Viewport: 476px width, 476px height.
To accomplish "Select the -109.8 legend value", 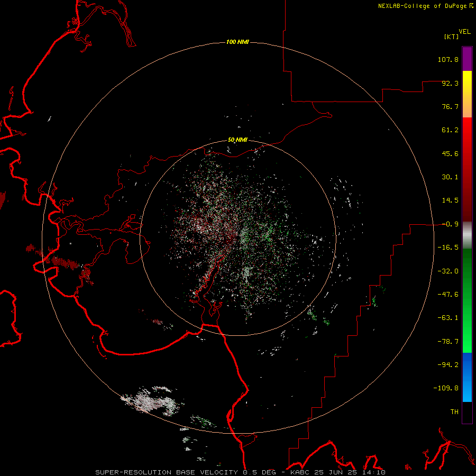I will [446, 388].
